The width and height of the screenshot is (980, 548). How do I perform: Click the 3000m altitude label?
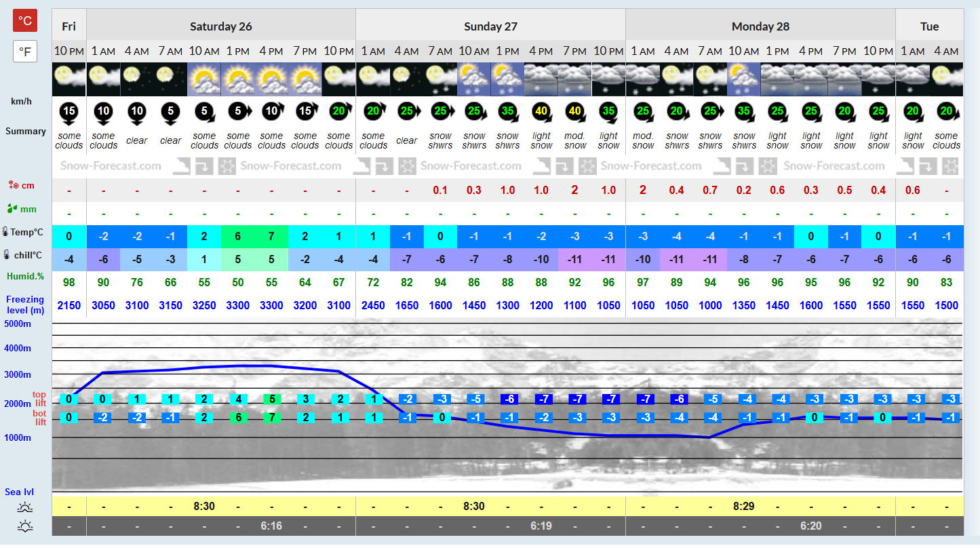click(x=18, y=374)
